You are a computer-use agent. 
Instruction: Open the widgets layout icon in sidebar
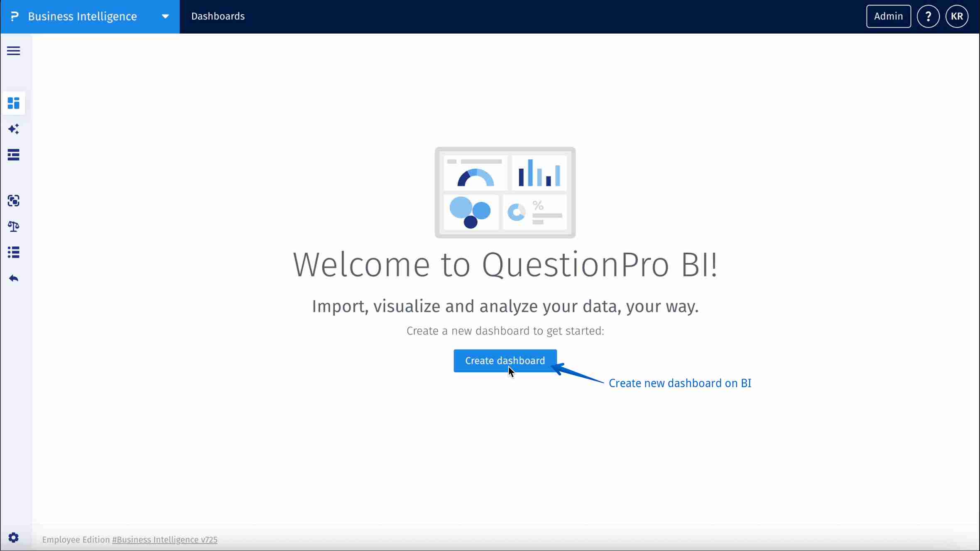(x=13, y=155)
